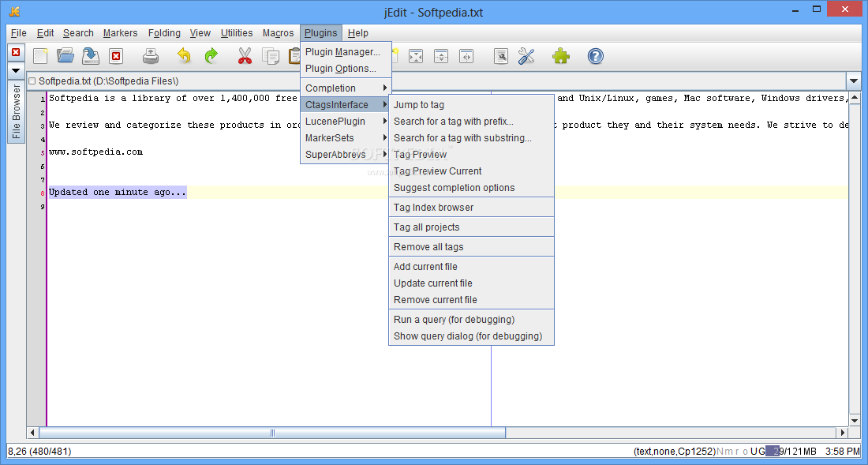Open the Markers menu
868x465 pixels.
(x=120, y=33)
